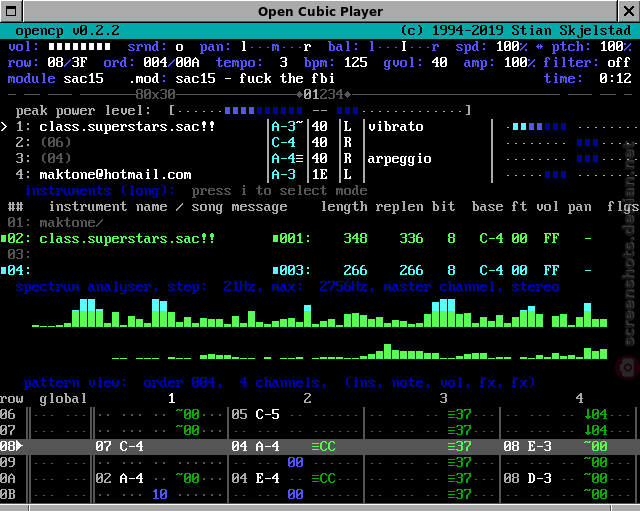Click note 08 E-3 in channel 4
This screenshot has width=640, height=511.
click(528, 446)
